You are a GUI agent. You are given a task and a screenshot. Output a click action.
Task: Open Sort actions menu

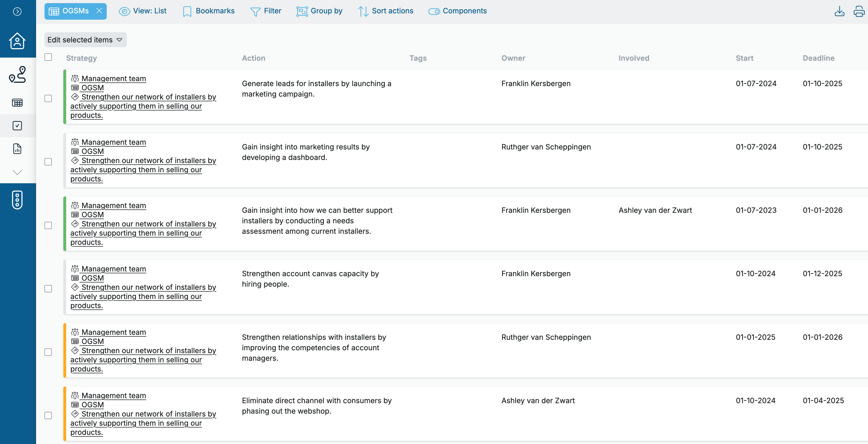(x=386, y=11)
